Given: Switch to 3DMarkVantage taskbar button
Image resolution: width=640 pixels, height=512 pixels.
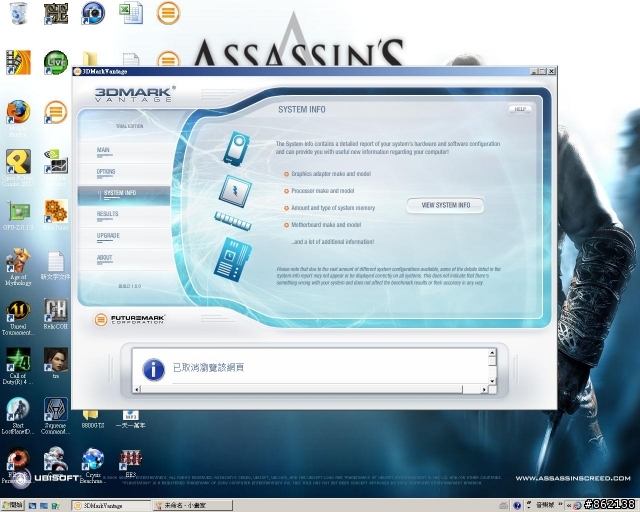Looking at the screenshot, I should click(x=110, y=505).
